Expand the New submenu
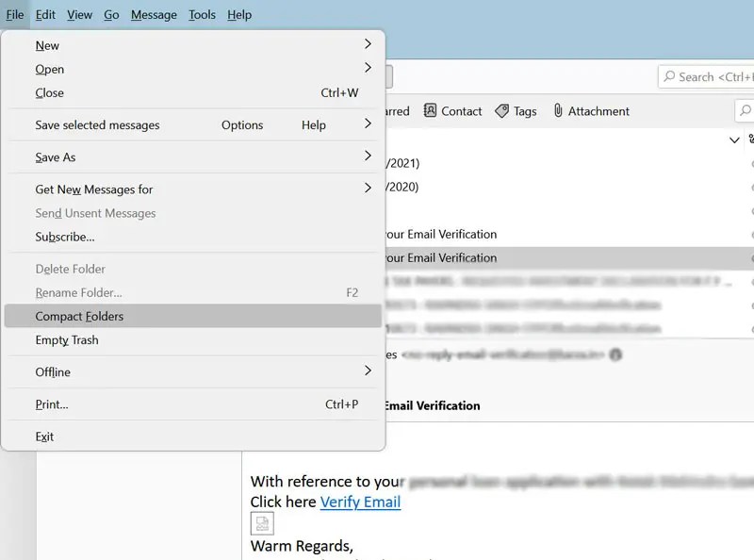This screenshot has height=560, width=754. [x=194, y=45]
